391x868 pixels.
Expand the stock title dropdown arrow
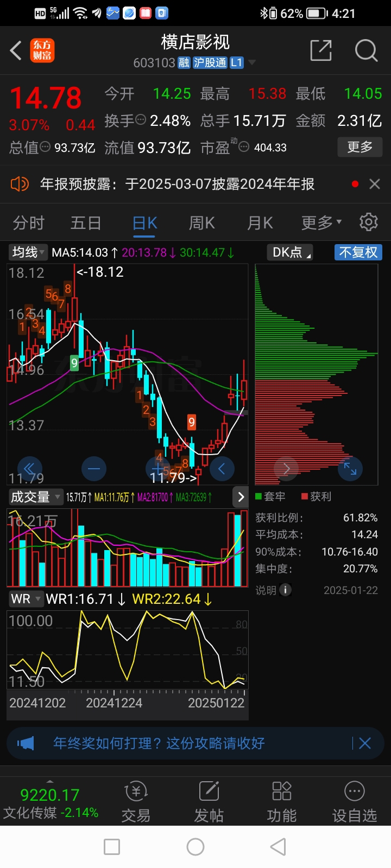tap(252, 63)
